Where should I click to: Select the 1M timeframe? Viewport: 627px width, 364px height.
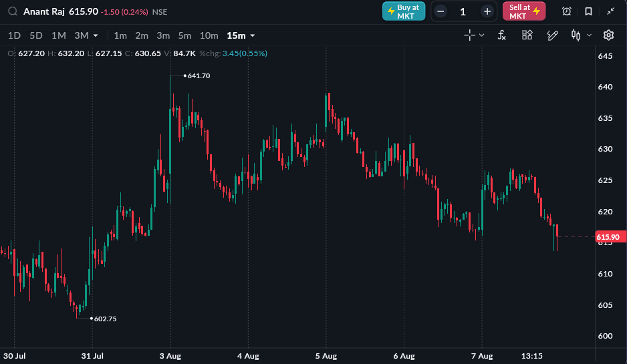click(58, 35)
